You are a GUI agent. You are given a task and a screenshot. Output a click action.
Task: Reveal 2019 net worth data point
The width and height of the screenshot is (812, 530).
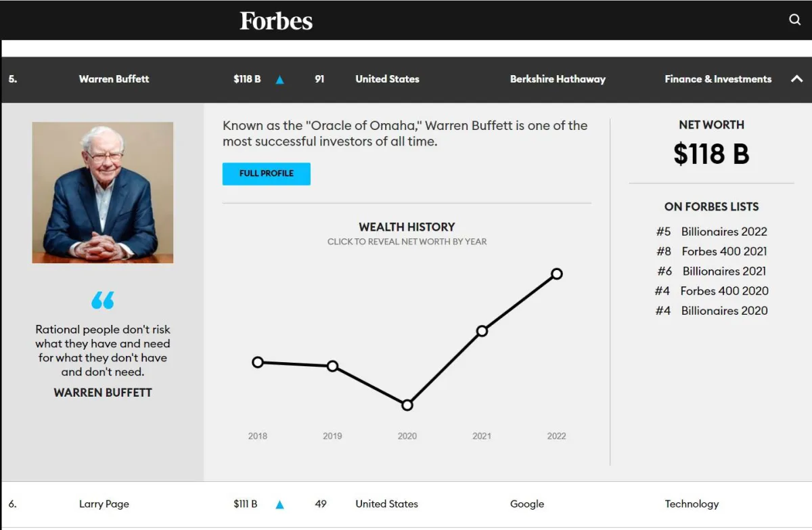(332, 366)
